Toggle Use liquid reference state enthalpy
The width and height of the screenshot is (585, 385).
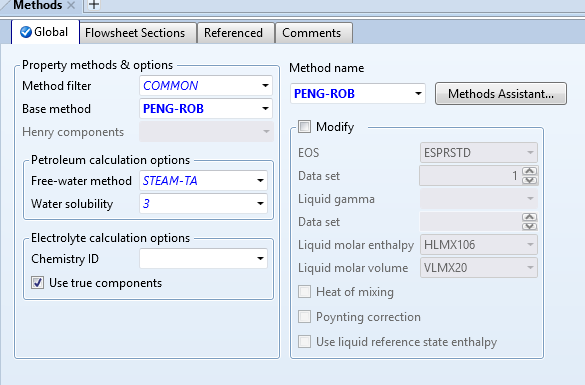(304, 342)
